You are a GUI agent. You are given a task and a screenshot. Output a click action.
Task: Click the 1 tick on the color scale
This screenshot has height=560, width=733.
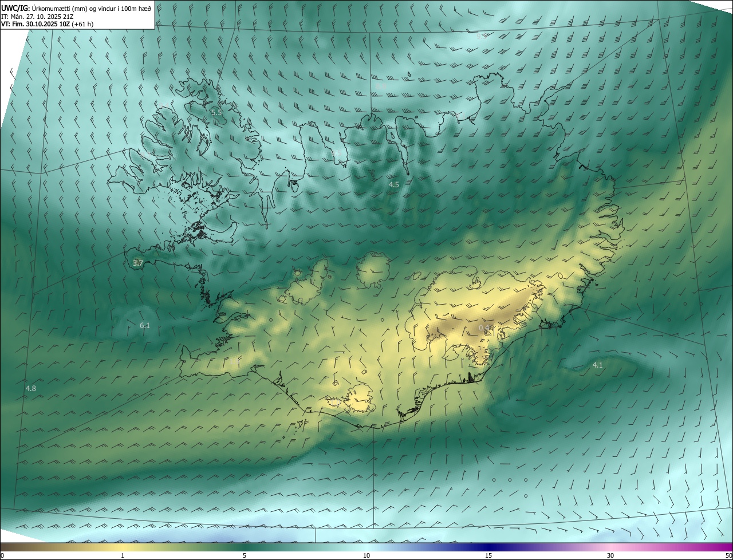tap(123, 555)
